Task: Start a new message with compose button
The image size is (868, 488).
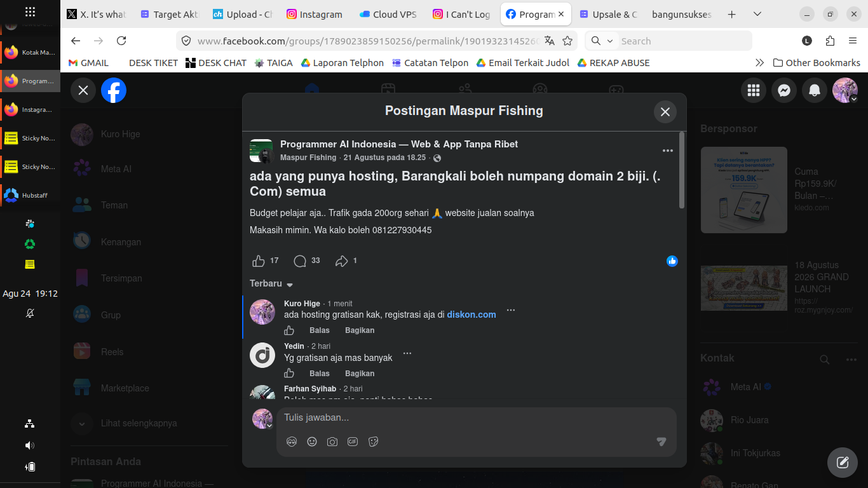Action: [x=843, y=462]
